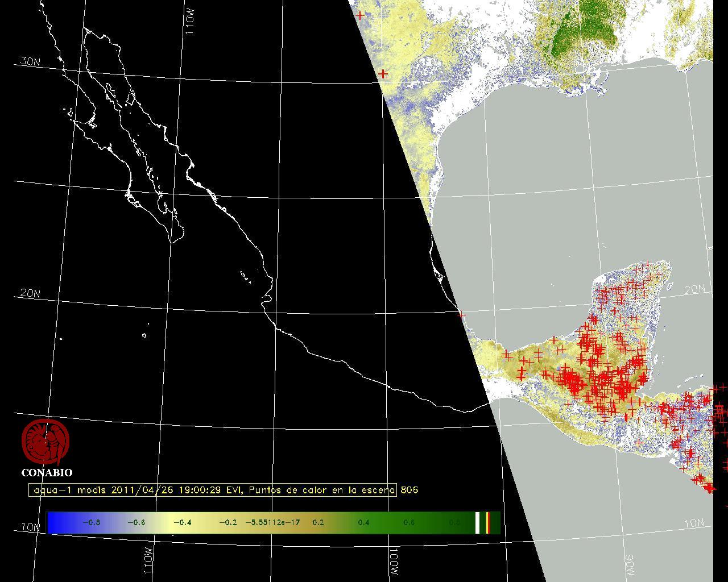Click the CONABIO text under the logo

click(47, 472)
